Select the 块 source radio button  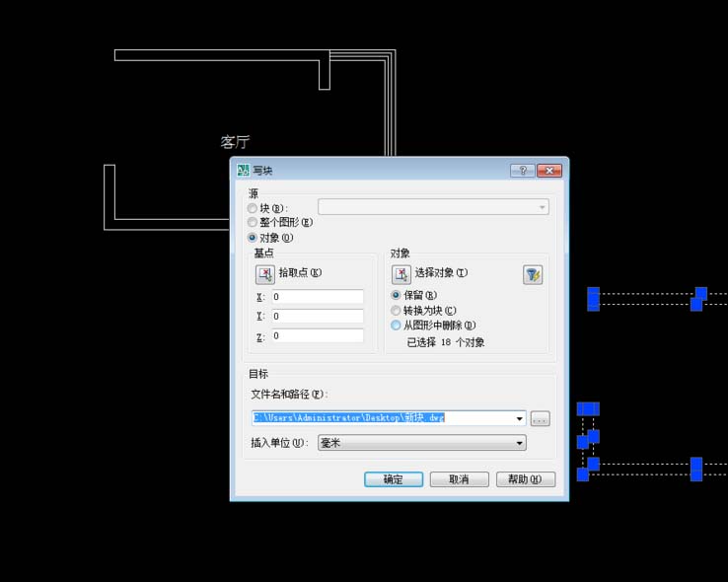coord(253,208)
